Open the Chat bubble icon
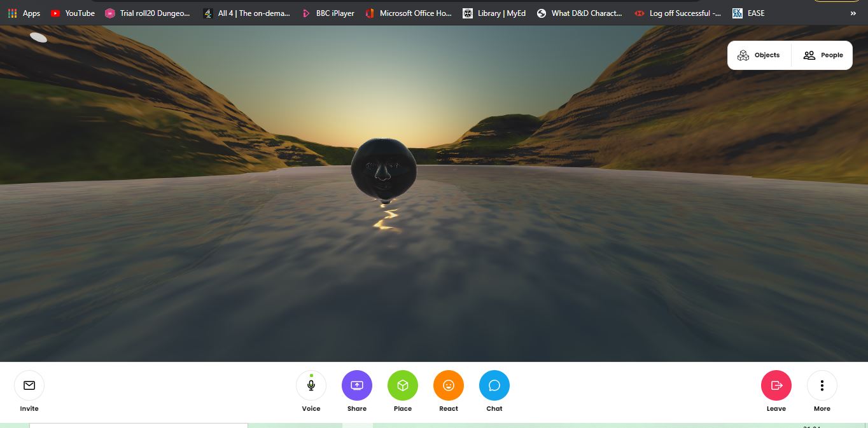Image resolution: width=868 pixels, height=428 pixels. (494, 385)
